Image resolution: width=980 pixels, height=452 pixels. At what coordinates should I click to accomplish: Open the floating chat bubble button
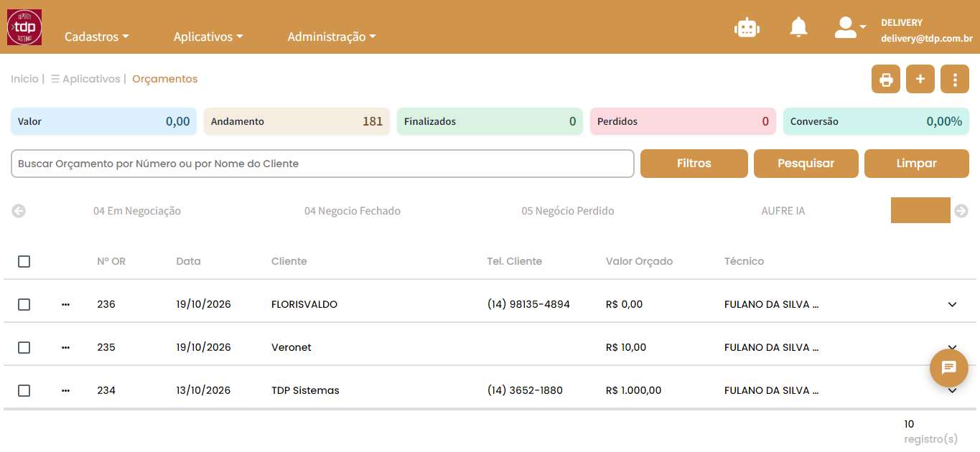pos(949,368)
